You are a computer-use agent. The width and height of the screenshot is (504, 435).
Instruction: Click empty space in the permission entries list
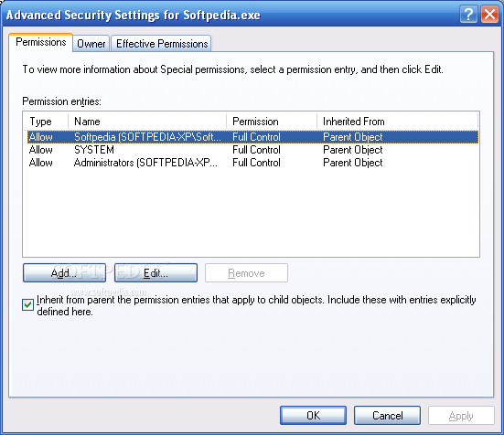pyautogui.click(x=251, y=214)
